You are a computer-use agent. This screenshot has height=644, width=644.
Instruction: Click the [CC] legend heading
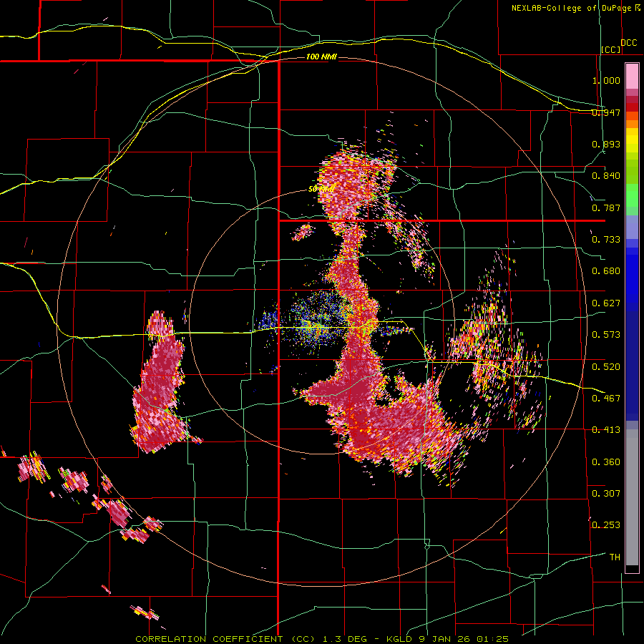[611, 49]
